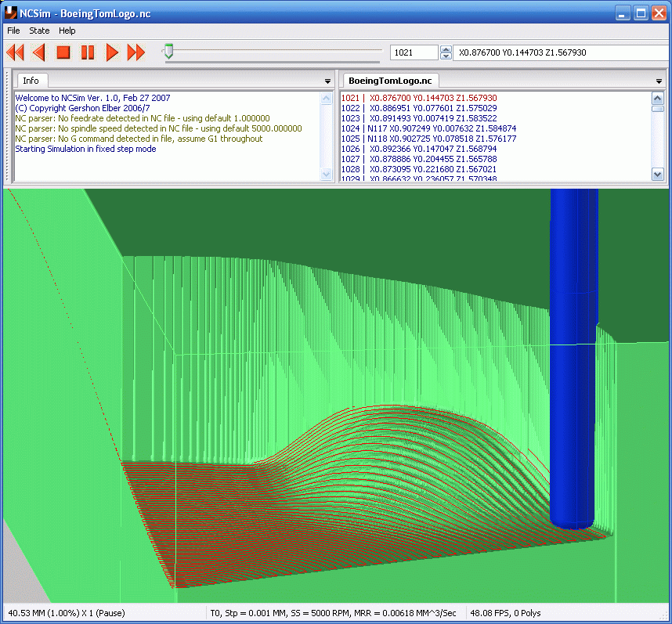Select NC line 1025 N118 in code list
Image resolution: width=672 pixels, height=624 pixels.
(x=429, y=139)
